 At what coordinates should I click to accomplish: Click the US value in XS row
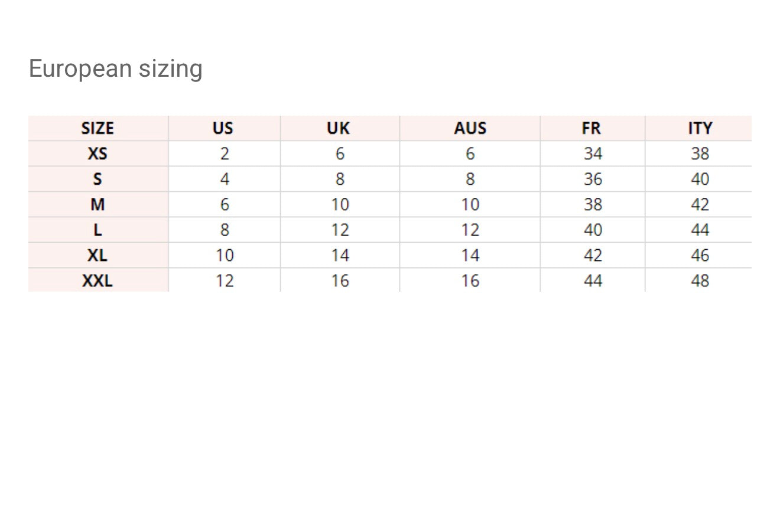click(225, 154)
